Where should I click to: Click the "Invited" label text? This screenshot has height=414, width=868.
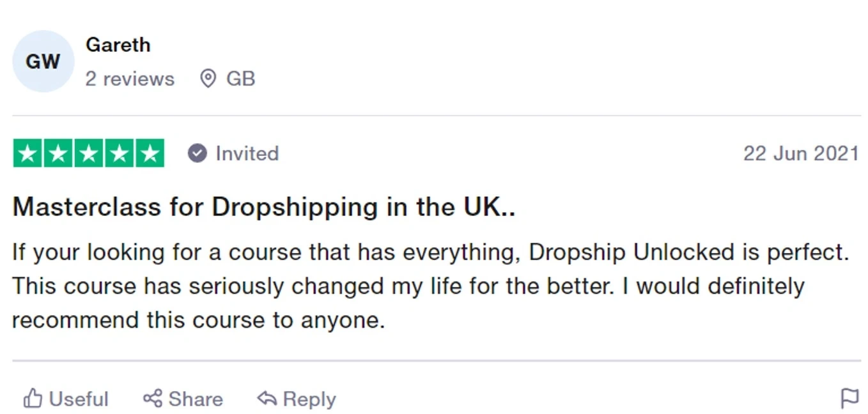click(x=247, y=153)
